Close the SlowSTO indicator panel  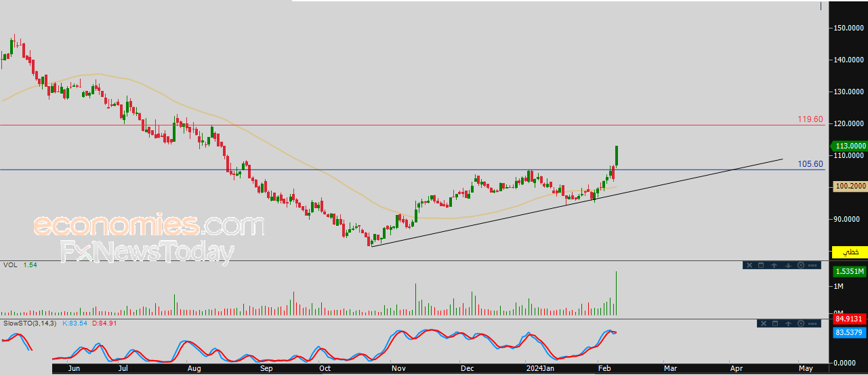pyautogui.click(x=762, y=324)
